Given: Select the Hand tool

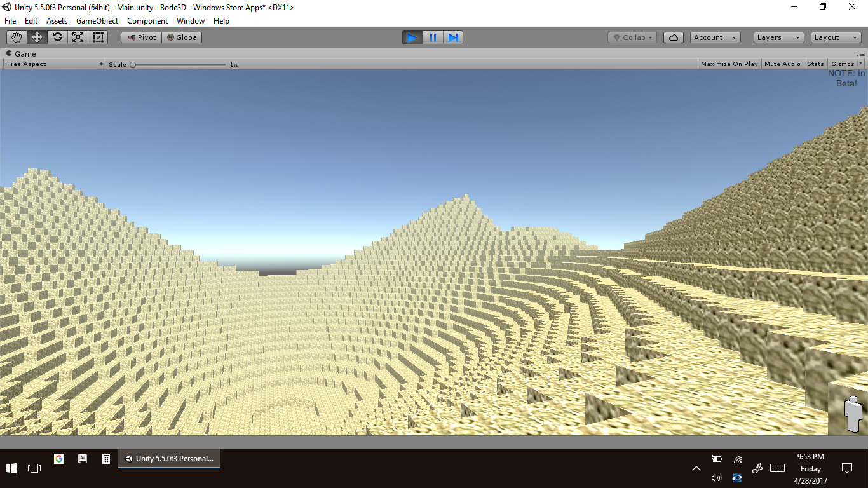Looking at the screenshot, I should (17, 37).
